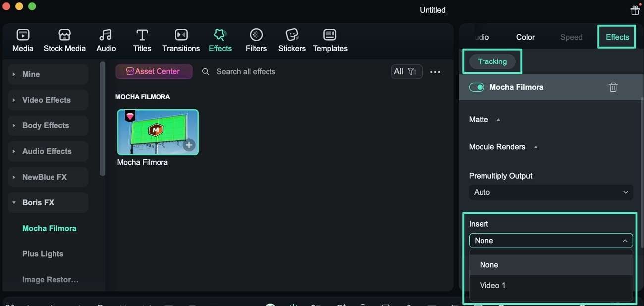
Task: Open the Filters tab
Action: click(256, 41)
